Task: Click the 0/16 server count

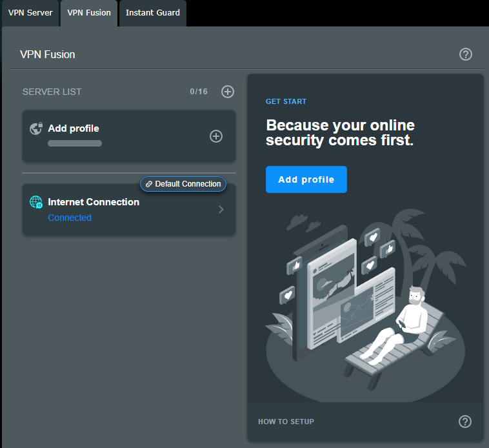Action: point(199,92)
